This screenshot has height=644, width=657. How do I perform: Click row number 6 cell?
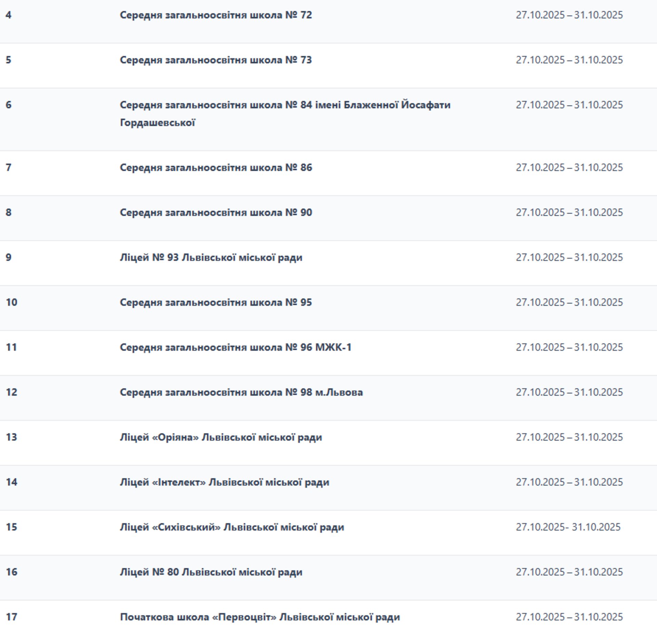click(x=9, y=105)
